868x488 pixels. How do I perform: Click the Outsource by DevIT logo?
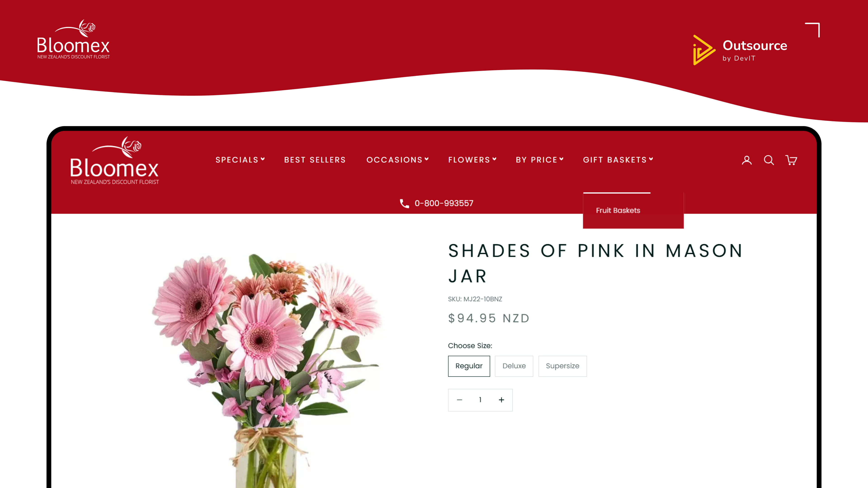pyautogui.click(x=740, y=50)
